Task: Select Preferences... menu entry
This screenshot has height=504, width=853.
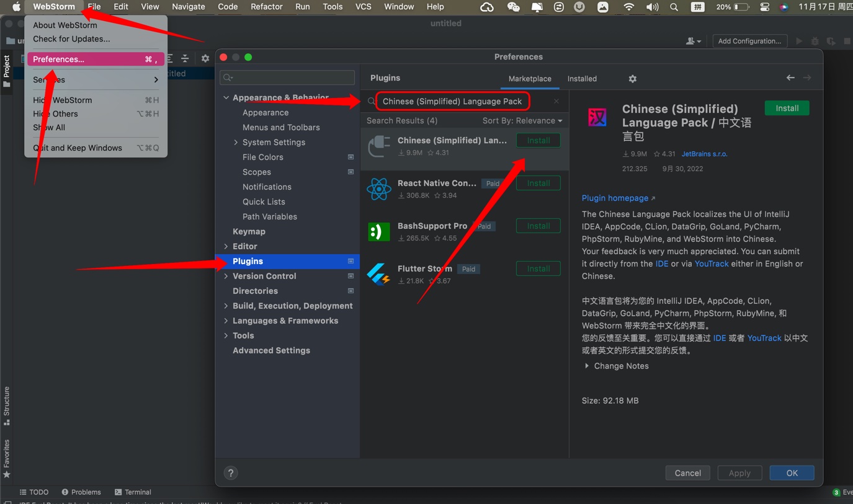Action: pyautogui.click(x=96, y=59)
